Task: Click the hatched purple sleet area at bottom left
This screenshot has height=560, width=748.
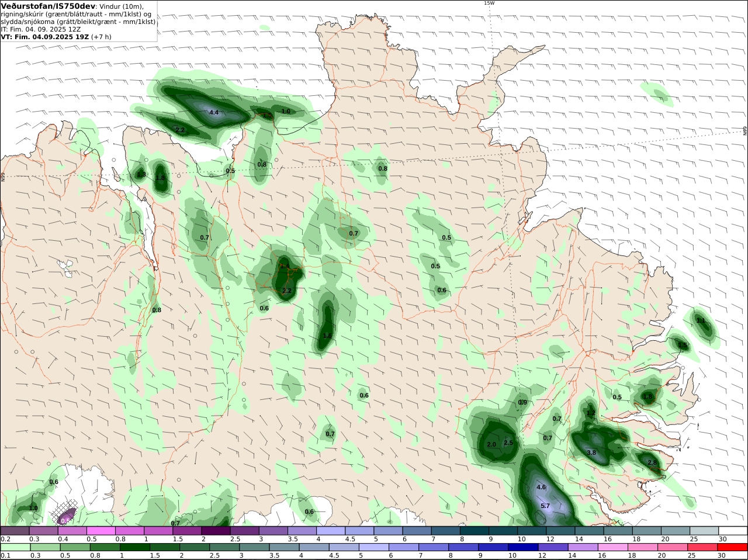Action: (64, 513)
